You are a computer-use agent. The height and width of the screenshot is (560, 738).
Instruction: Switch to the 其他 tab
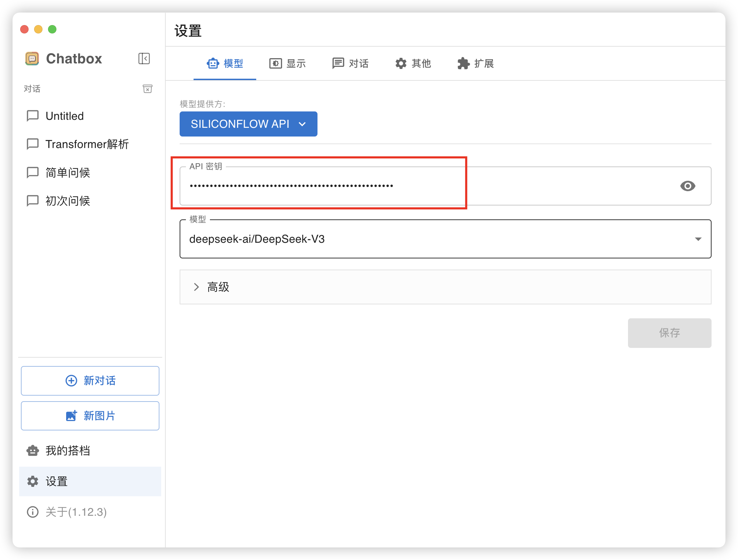(413, 63)
